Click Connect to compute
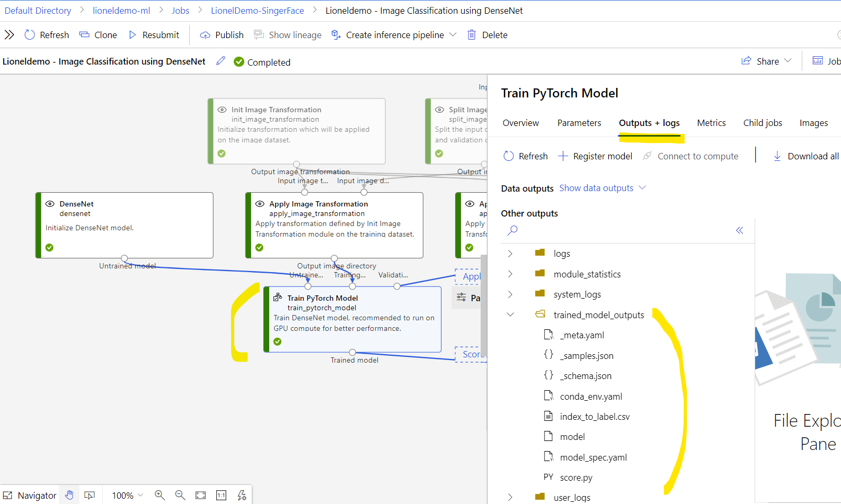This screenshot has width=841, height=504. tap(690, 156)
